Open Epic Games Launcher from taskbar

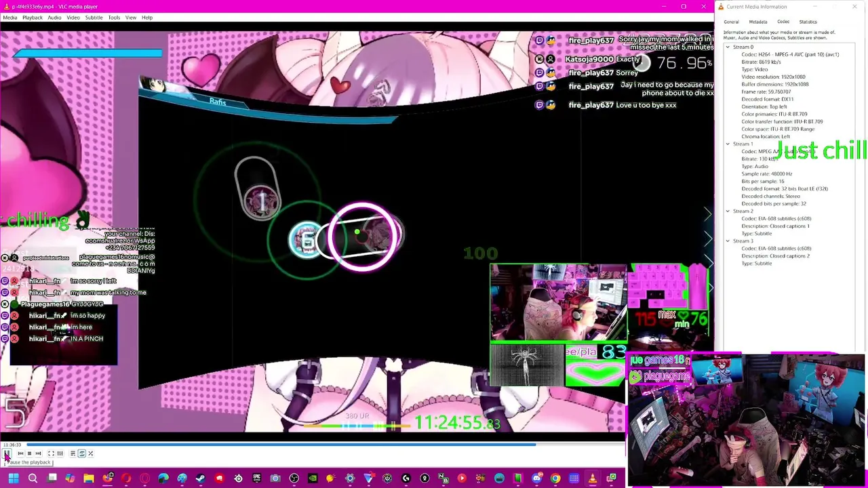257,479
